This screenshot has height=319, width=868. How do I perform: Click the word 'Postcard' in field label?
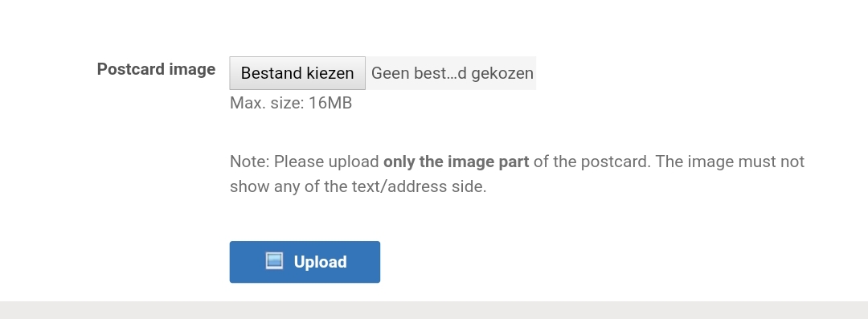131,69
